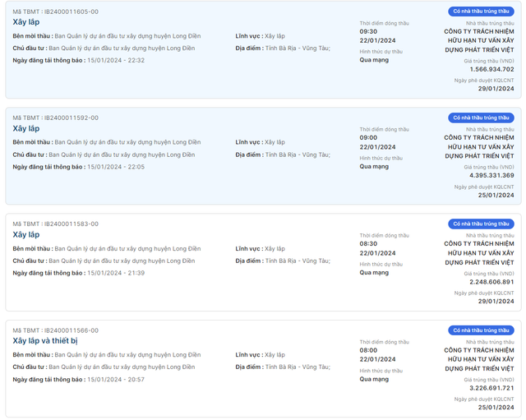Select the notice code IB2400011605-00

coord(71,12)
